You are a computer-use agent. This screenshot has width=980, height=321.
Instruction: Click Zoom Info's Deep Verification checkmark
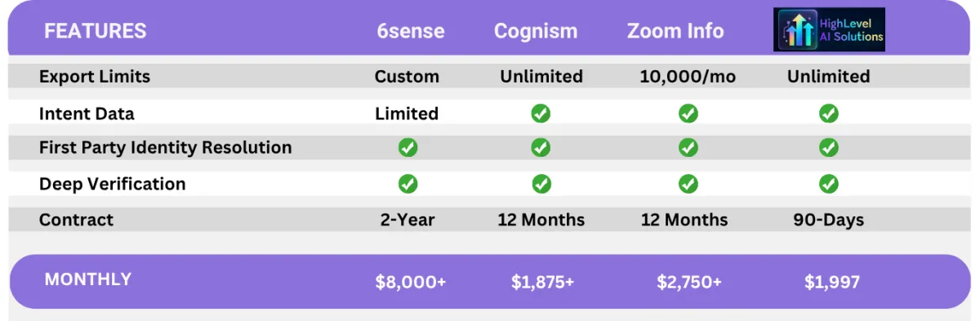(x=688, y=185)
